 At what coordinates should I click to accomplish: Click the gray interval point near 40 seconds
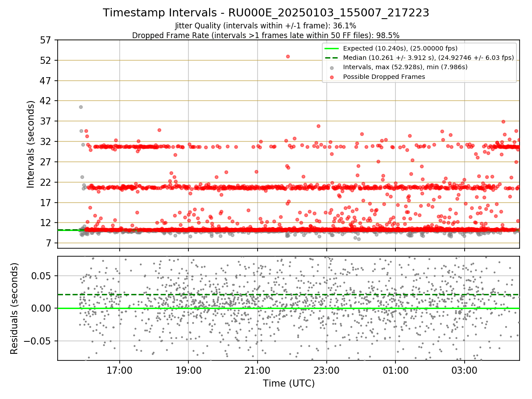pyautogui.click(x=81, y=107)
